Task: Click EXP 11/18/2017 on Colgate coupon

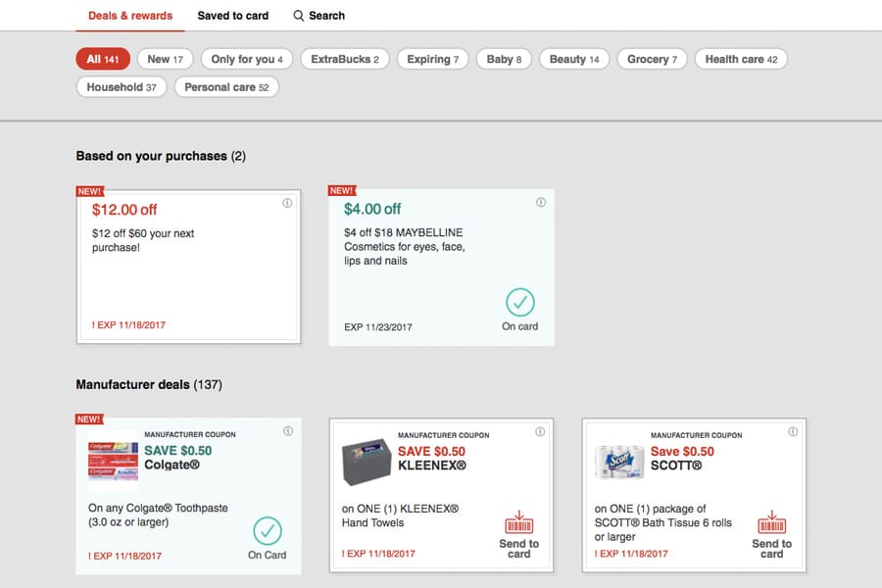Action: pos(124,556)
